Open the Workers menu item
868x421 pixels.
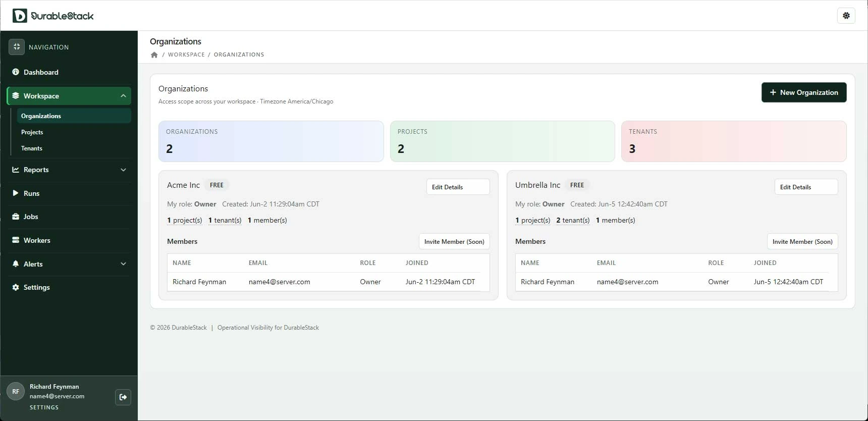pos(69,240)
